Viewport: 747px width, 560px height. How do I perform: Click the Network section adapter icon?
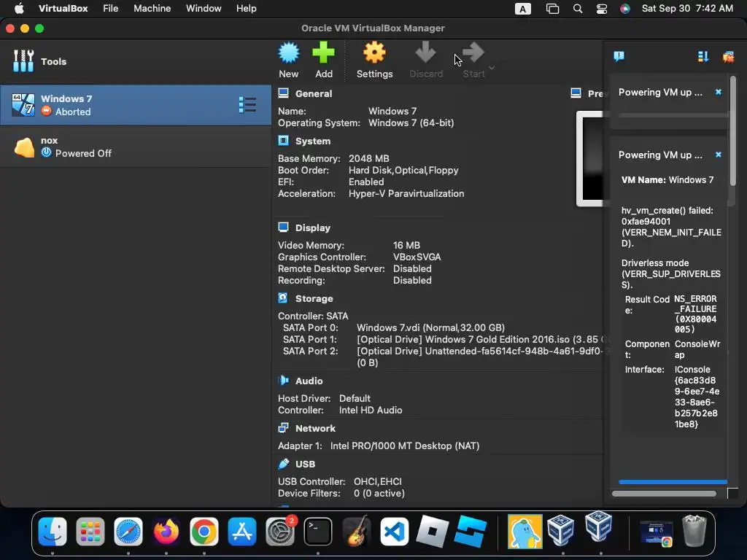coord(284,427)
